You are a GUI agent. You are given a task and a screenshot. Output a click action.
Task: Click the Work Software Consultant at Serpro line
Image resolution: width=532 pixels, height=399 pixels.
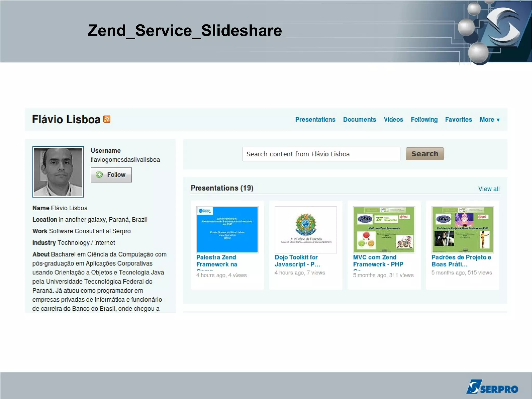[x=82, y=231]
